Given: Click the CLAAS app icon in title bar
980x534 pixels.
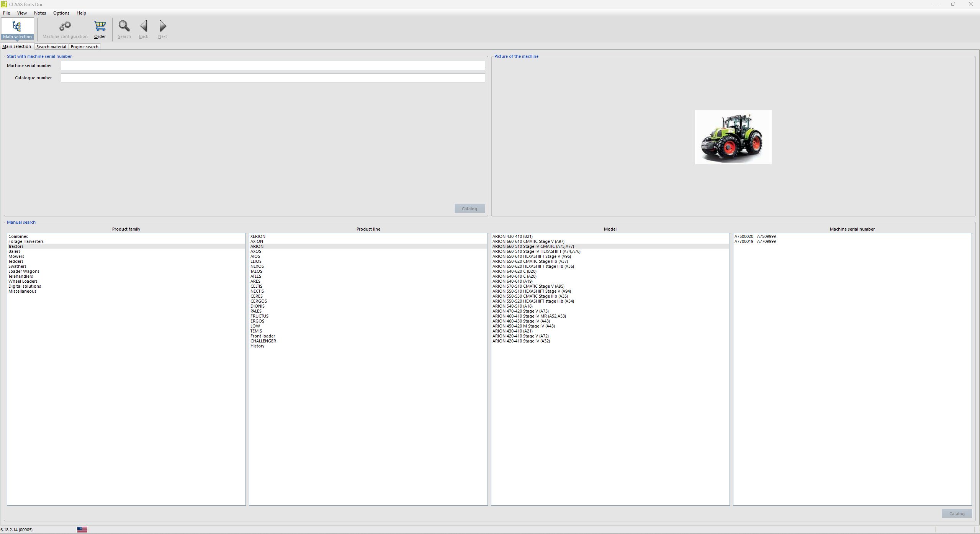Looking at the screenshot, I should [4, 4].
